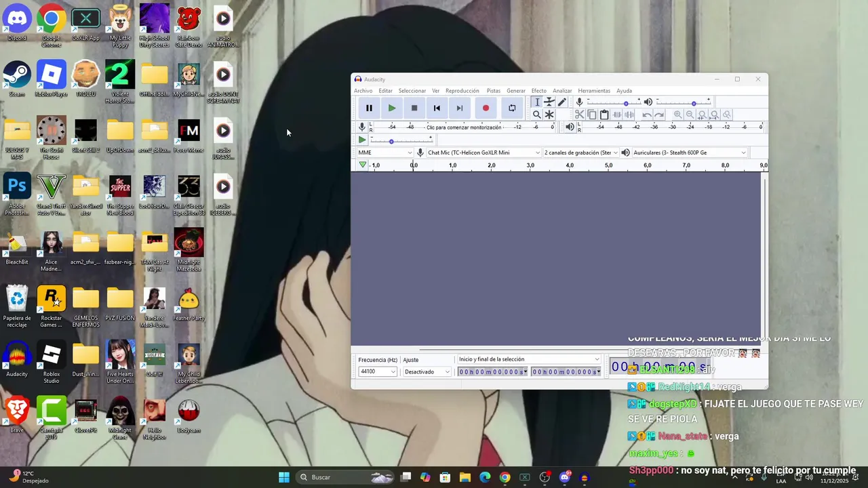Open the Ajuste Desactivado dropdown
Viewport: 868px width, 488px height.
coord(427,371)
